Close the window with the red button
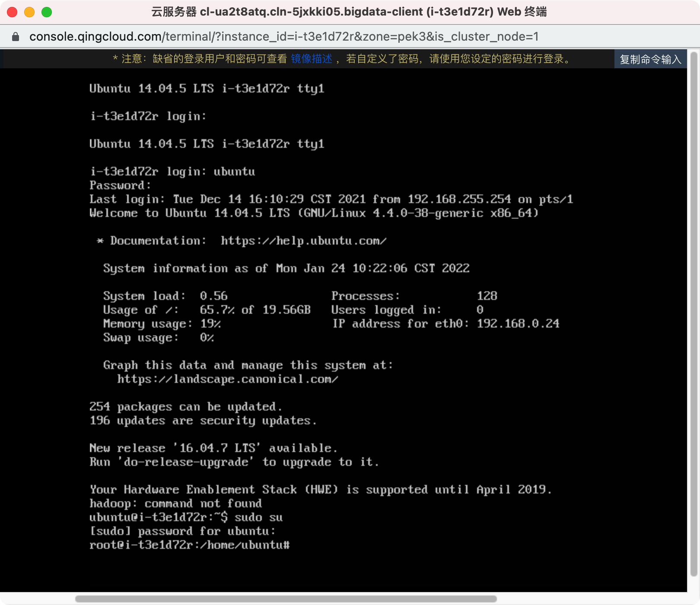Image resolution: width=700 pixels, height=605 pixels. tap(12, 12)
